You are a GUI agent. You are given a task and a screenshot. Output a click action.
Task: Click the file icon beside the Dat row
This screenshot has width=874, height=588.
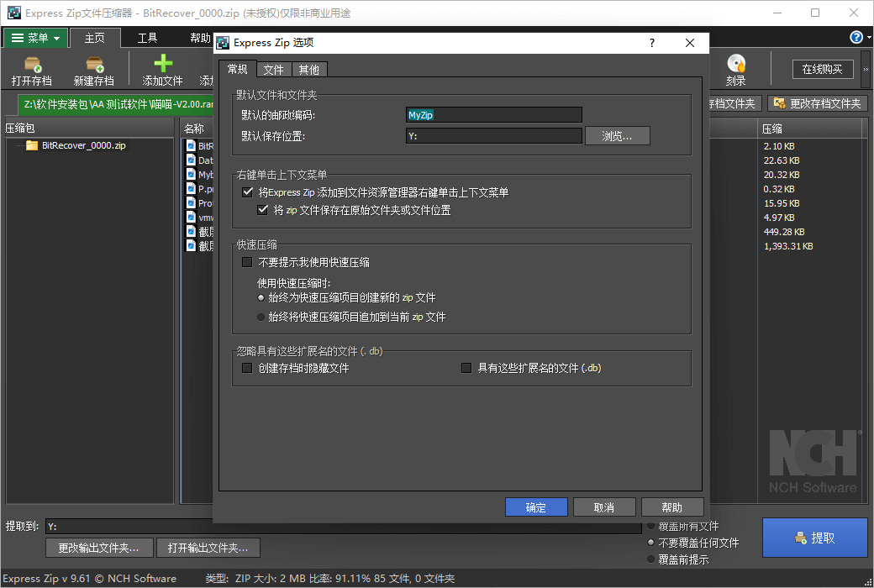[192, 160]
